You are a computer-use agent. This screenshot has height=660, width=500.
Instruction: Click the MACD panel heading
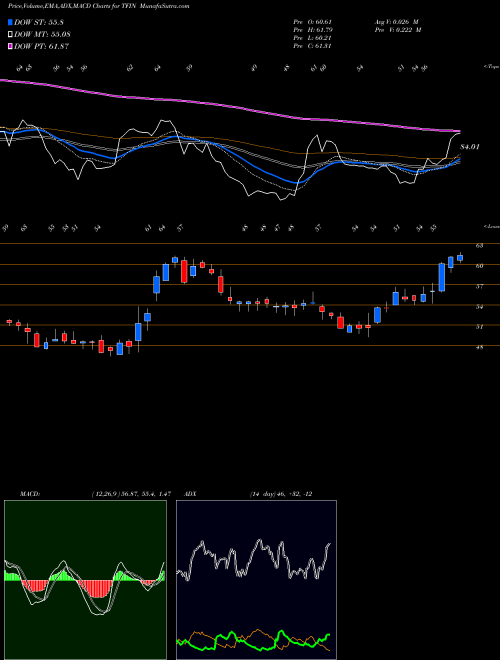tap(29, 494)
